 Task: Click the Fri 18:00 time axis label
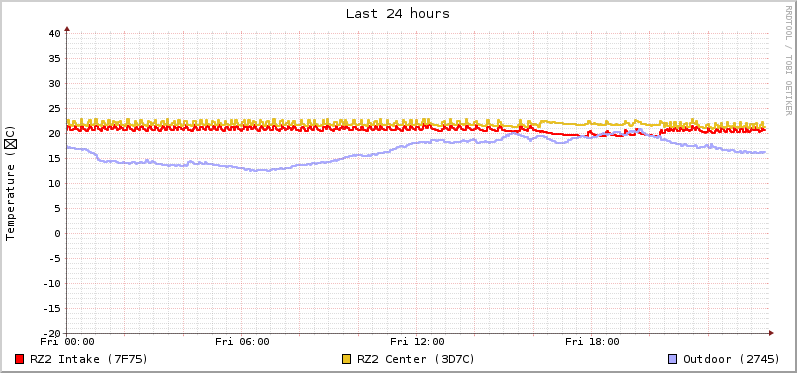[592, 342]
